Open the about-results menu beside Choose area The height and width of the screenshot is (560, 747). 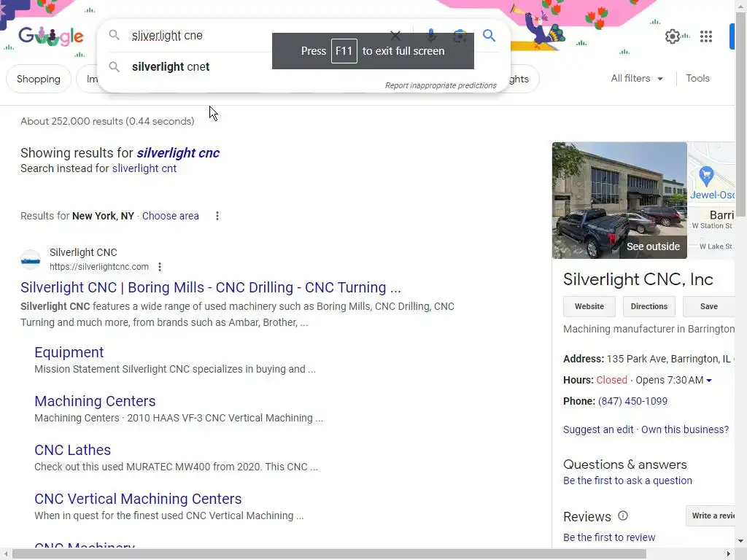pos(217,216)
